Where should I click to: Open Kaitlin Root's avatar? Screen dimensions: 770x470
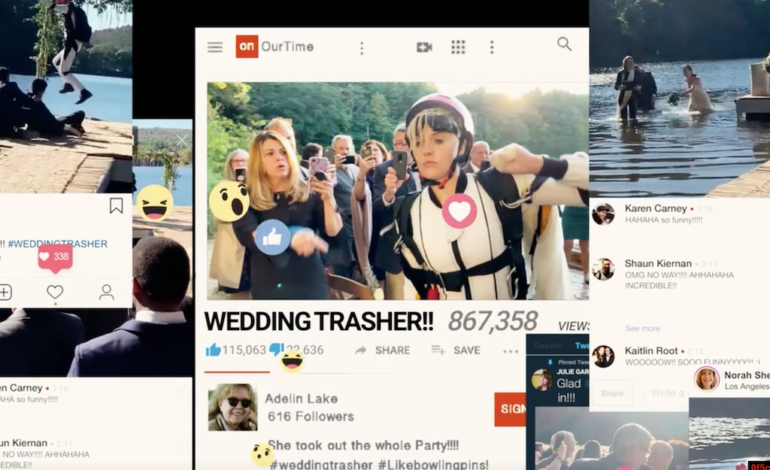(603, 357)
